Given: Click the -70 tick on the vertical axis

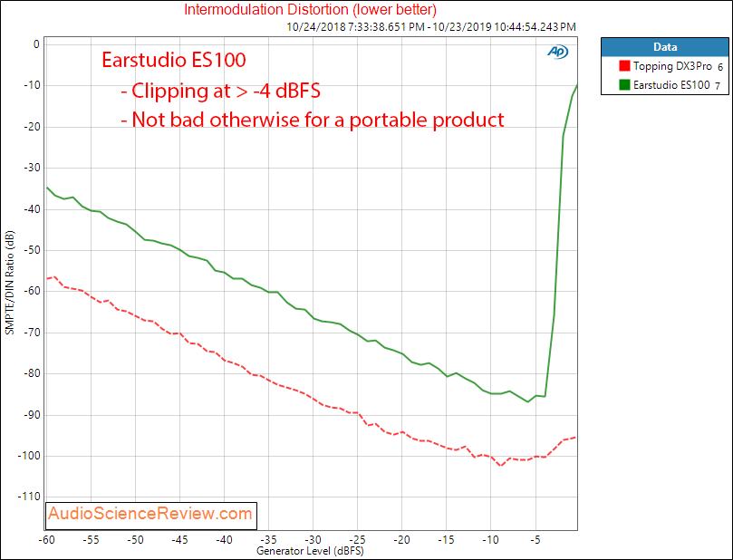Looking at the screenshot, I should point(33,333).
